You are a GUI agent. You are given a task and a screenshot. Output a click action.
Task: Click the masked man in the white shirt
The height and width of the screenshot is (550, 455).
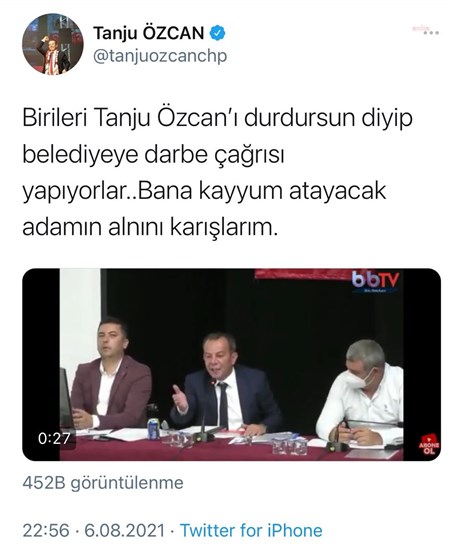tap(361, 393)
